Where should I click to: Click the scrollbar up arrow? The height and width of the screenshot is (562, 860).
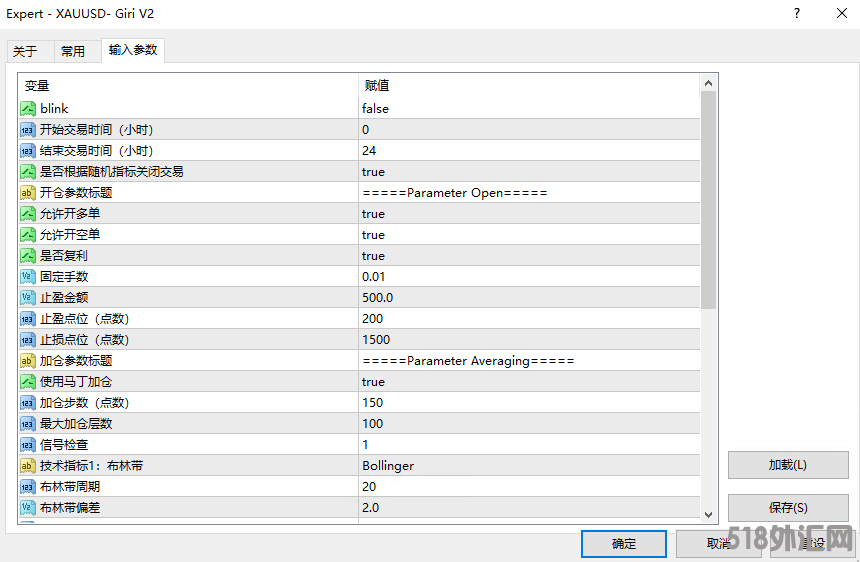[708, 83]
